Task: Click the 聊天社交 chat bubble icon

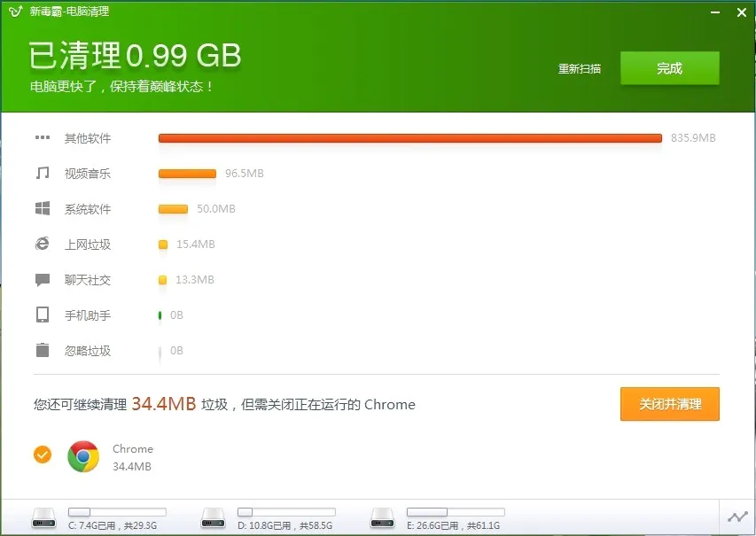Action: click(x=43, y=280)
